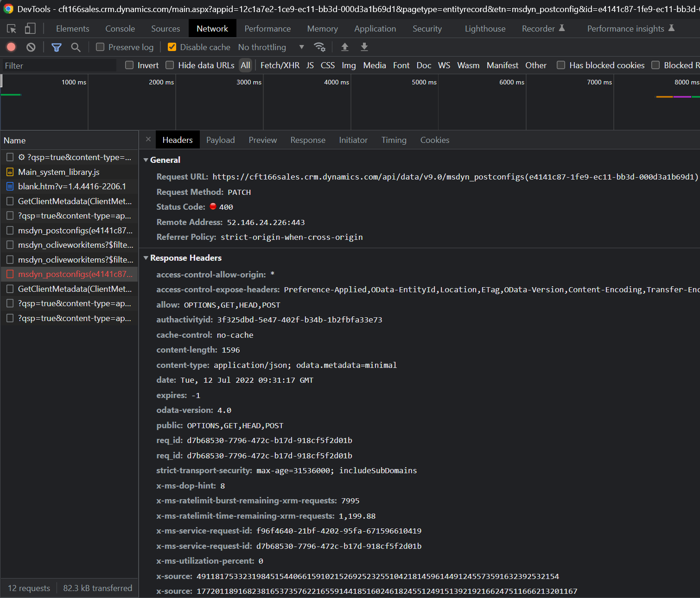700x598 pixels.
Task: Close the request details pane
Action: click(x=148, y=139)
